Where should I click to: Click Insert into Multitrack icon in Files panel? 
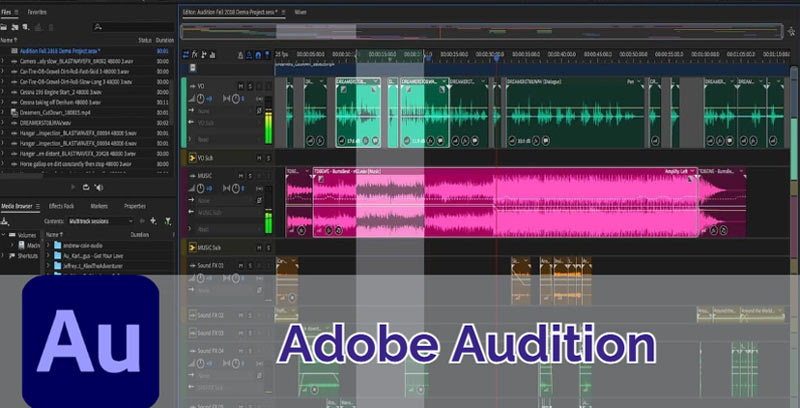tap(38, 27)
